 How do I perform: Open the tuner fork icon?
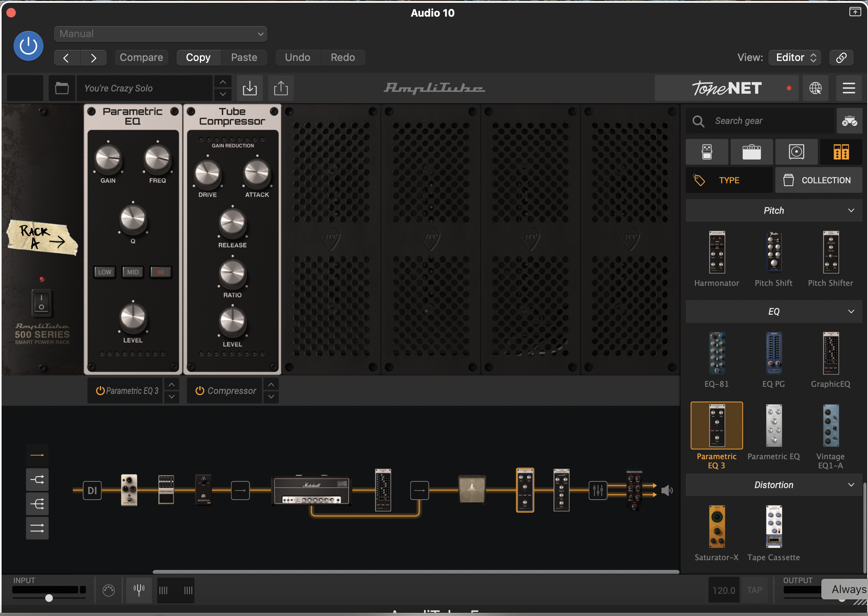[139, 590]
